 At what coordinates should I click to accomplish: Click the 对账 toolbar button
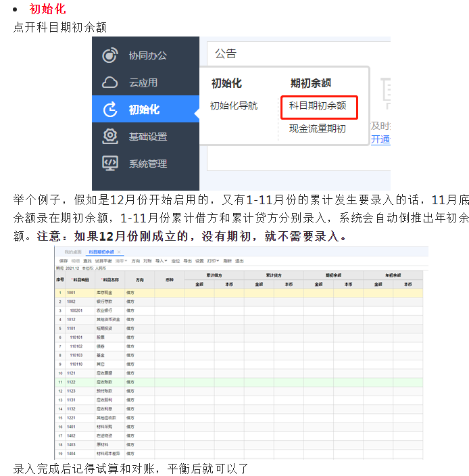(x=147, y=261)
